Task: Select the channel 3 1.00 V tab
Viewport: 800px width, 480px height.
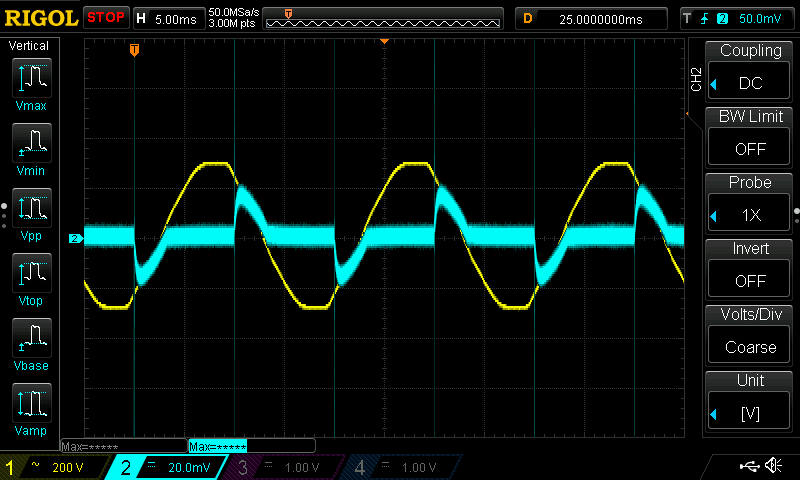Action: pyautogui.click(x=283, y=467)
